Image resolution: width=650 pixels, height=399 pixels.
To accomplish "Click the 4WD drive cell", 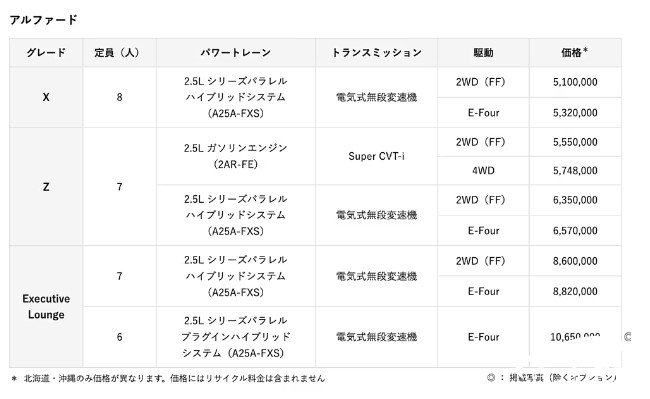I will pyautogui.click(x=483, y=170).
